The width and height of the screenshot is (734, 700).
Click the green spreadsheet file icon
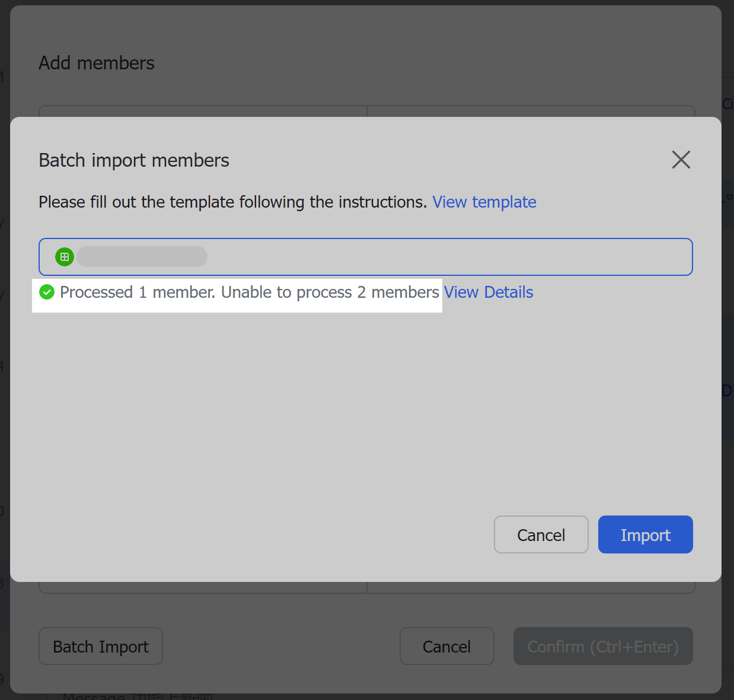click(x=65, y=256)
